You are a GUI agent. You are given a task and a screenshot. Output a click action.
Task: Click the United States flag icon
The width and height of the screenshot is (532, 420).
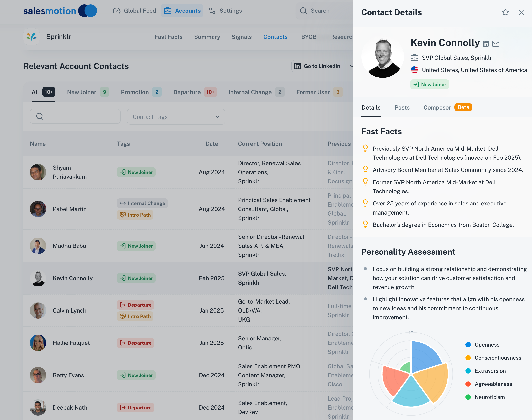pyautogui.click(x=415, y=70)
